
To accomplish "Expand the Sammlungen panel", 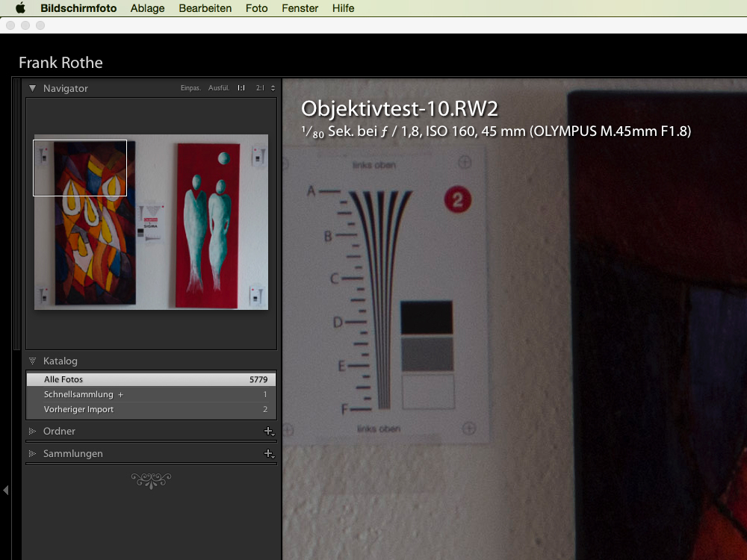I will [x=33, y=453].
